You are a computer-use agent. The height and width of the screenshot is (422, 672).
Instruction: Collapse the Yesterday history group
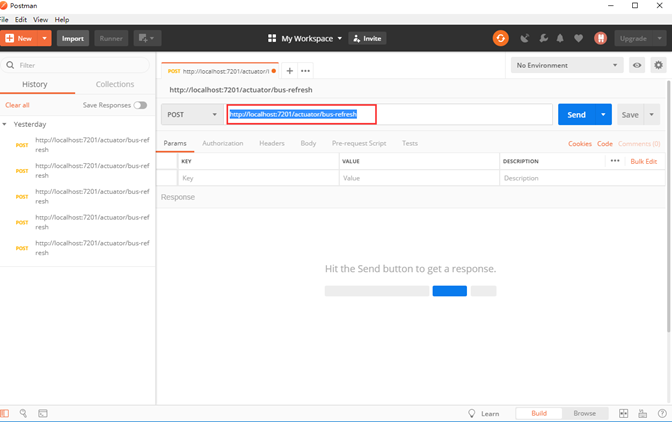point(4,124)
